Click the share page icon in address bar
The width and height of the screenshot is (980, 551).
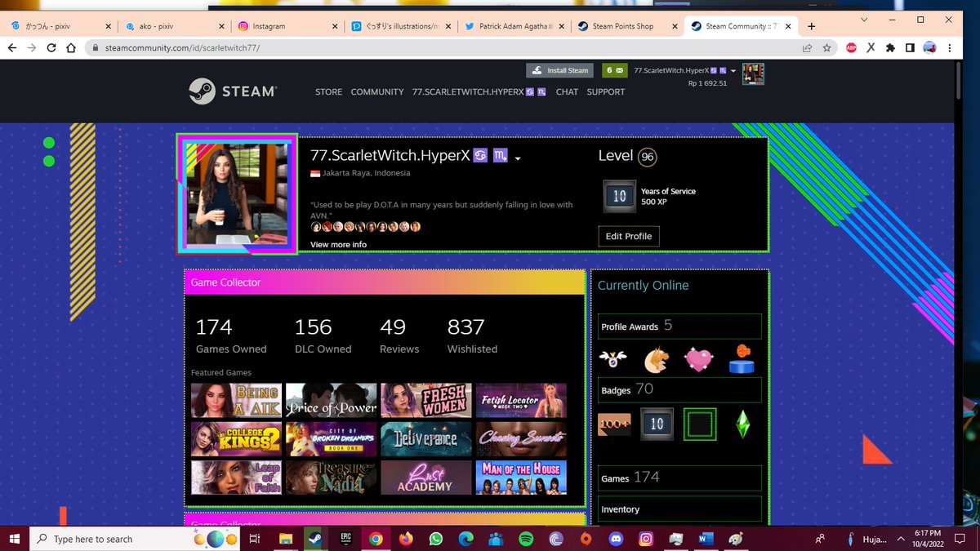click(x=807, y=48)
